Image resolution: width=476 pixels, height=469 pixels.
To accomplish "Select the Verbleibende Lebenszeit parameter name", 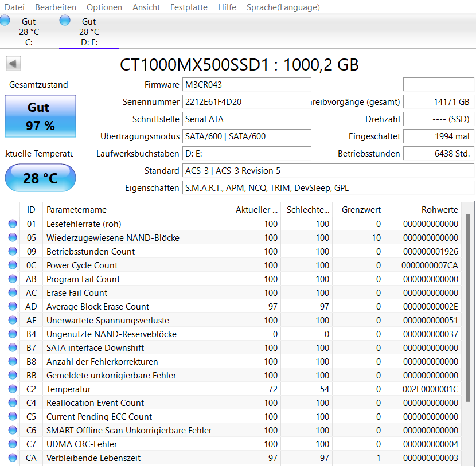I will pyautogui.click(x=93, y=458).
